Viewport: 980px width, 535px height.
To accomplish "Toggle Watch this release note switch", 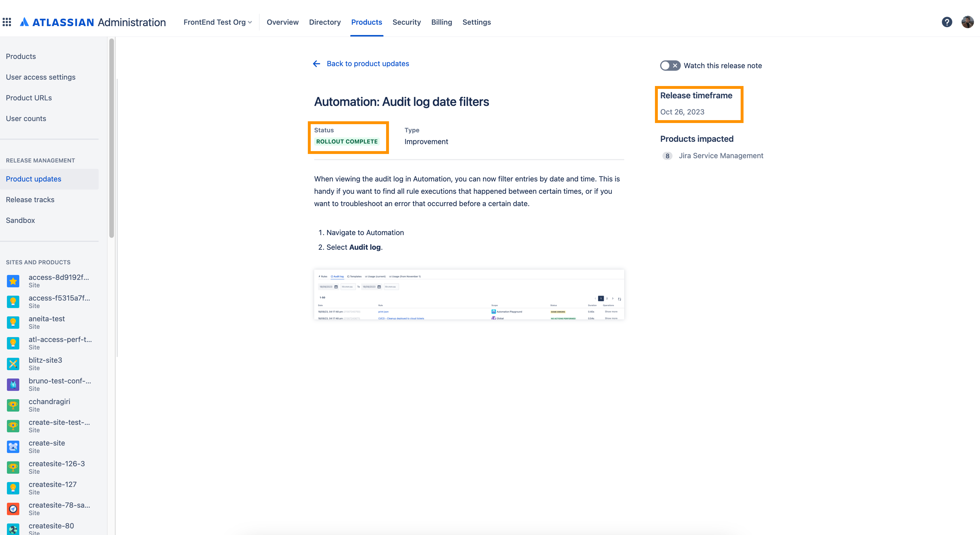I will (x=670, y=65).
